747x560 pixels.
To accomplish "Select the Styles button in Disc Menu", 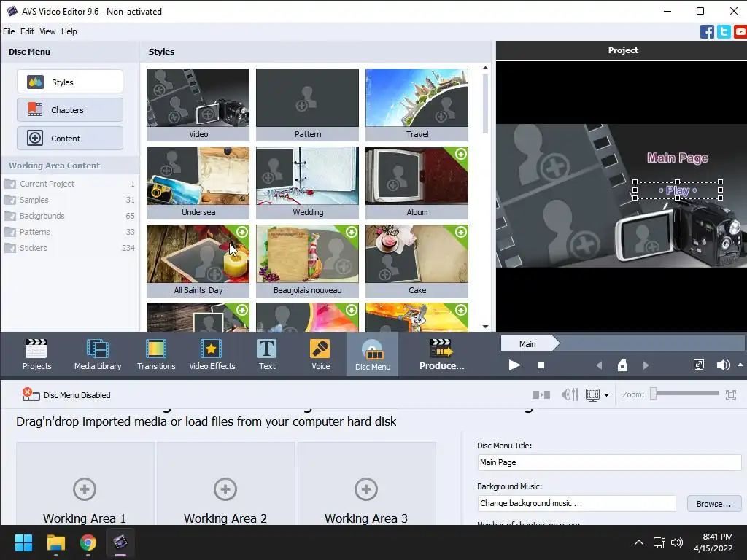I will [x=70, y=82].
